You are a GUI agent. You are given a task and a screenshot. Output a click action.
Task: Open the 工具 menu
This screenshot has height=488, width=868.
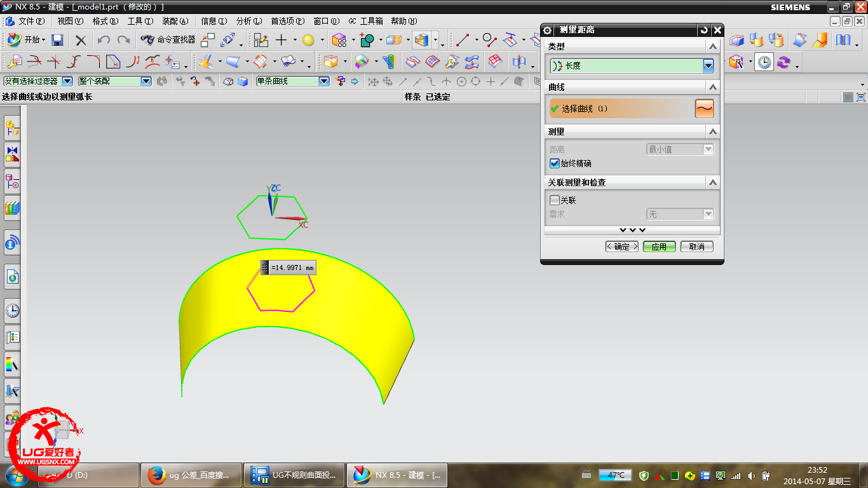pyautogui.click(x=140, y=21)
